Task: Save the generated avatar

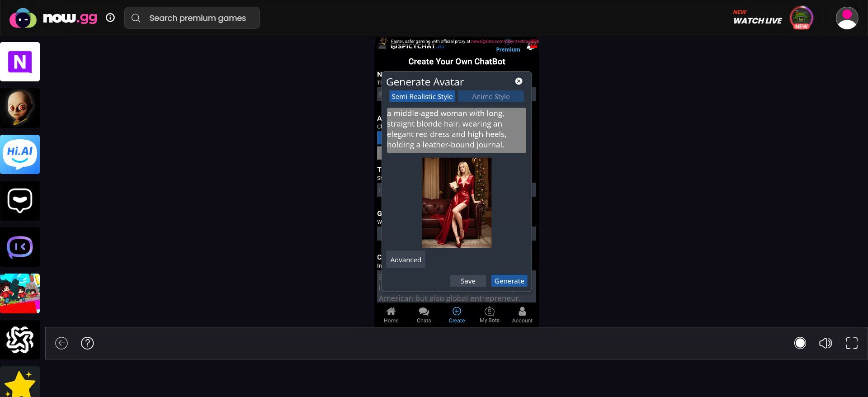Action: [x=468, y=281]
